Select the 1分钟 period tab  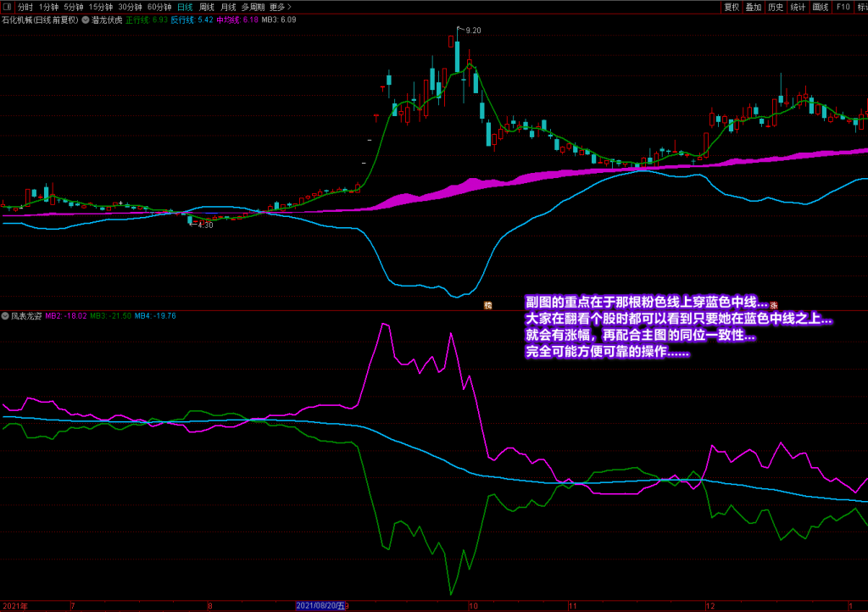pos(48,7)
